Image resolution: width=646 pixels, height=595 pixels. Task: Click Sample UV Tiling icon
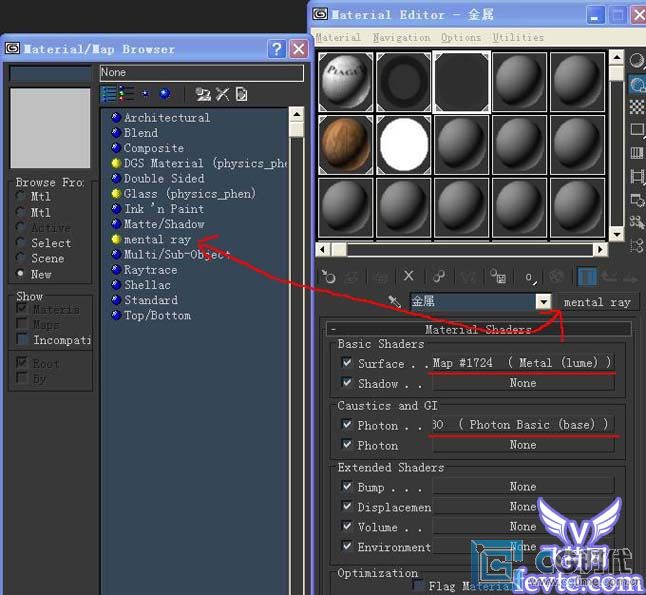(637, 130)
